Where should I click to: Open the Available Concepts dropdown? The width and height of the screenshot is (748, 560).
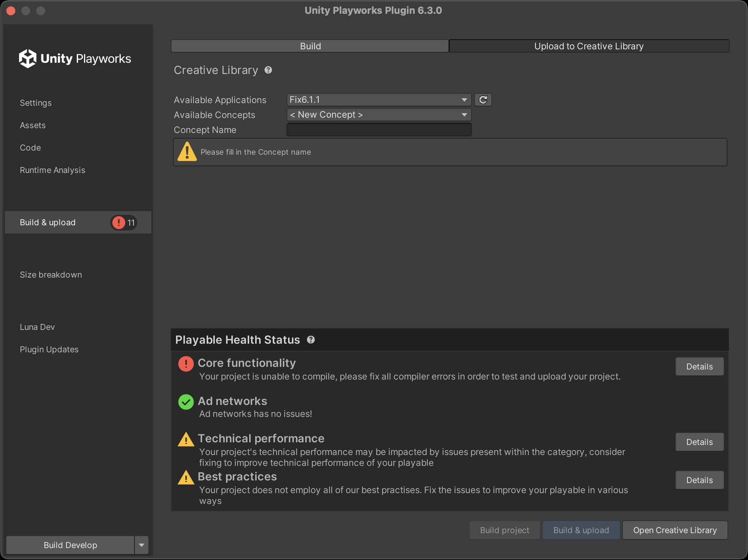(x=379, y=115)
